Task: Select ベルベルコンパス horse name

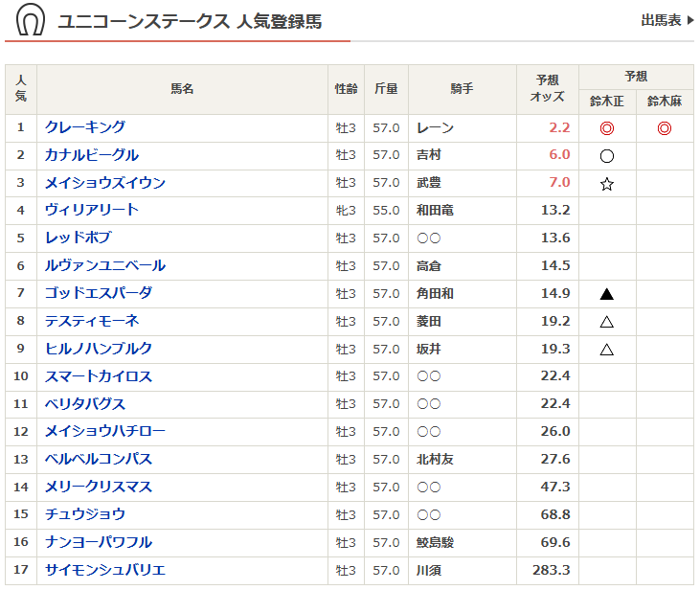Action: pos(99,459)
